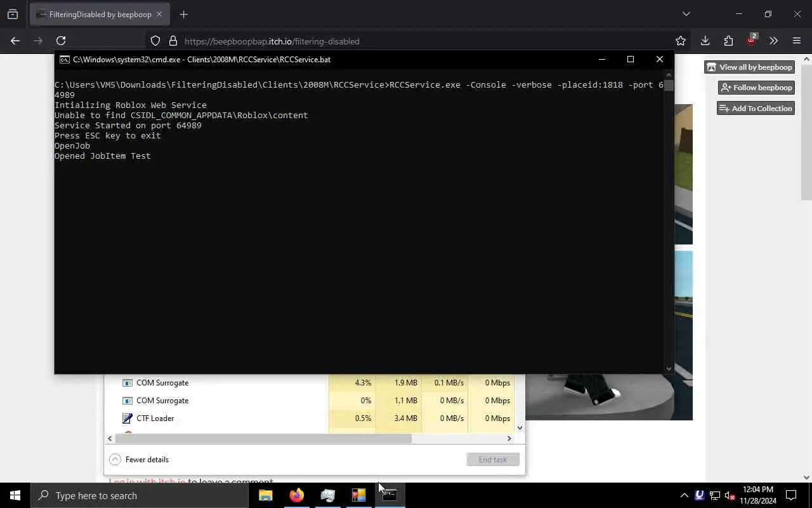Show hidden system tray icons
This screenshot has height=508, width=812.
pyautogui.click(x=684, y=495)
